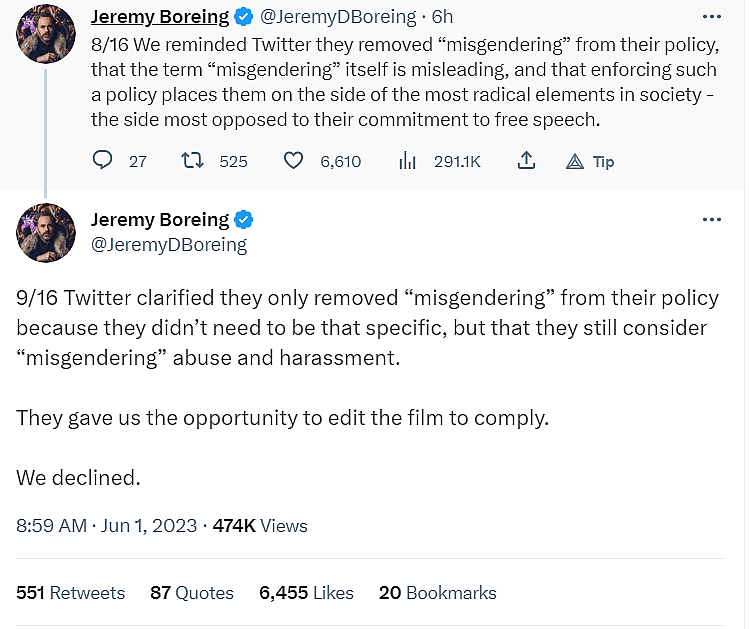The image size is (749, 629).
Task: View the 6,455 Likes list
Action: point(306,593)
